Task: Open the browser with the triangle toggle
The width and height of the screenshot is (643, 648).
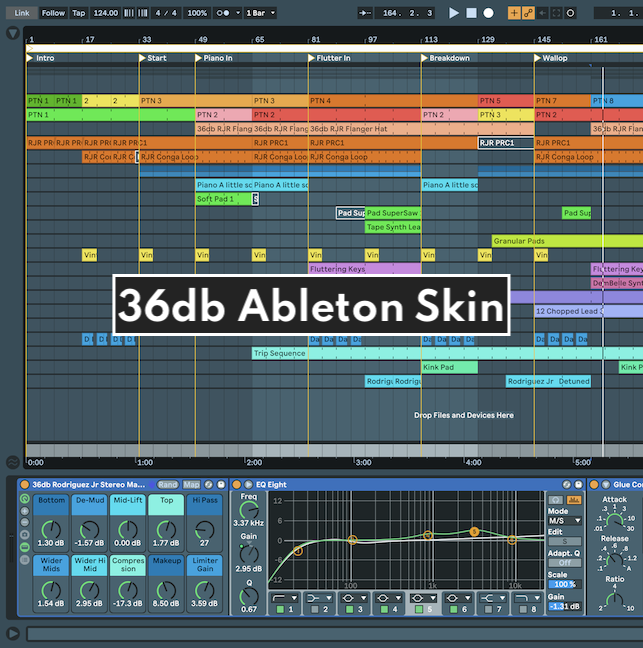Action: (13, 33)
